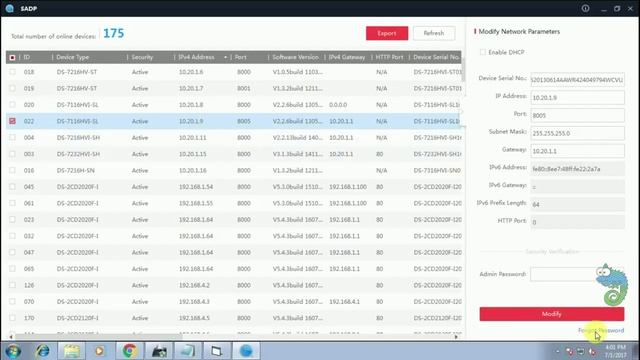Open the info icon in SADP title bar
The height and width of the screenshot is (360, 640).
(585, 8)
